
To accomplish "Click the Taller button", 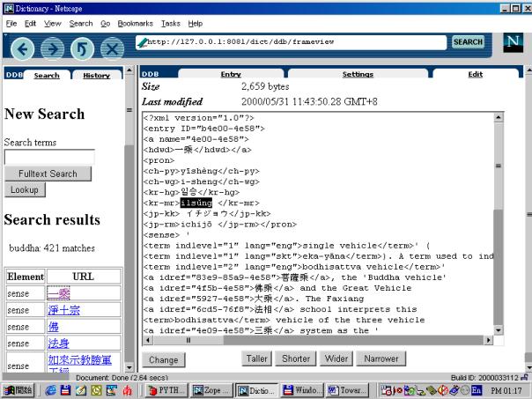I will click(x=256, y=358).
